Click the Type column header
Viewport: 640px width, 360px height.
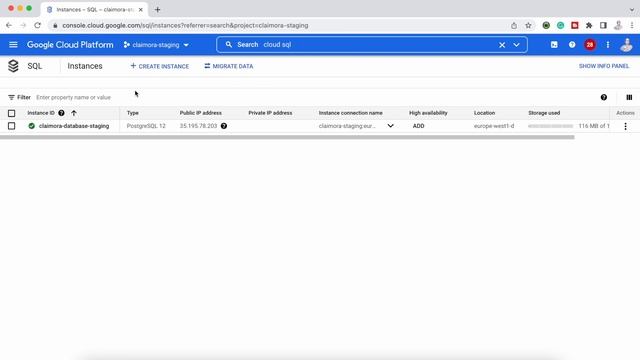coord(133,113)
